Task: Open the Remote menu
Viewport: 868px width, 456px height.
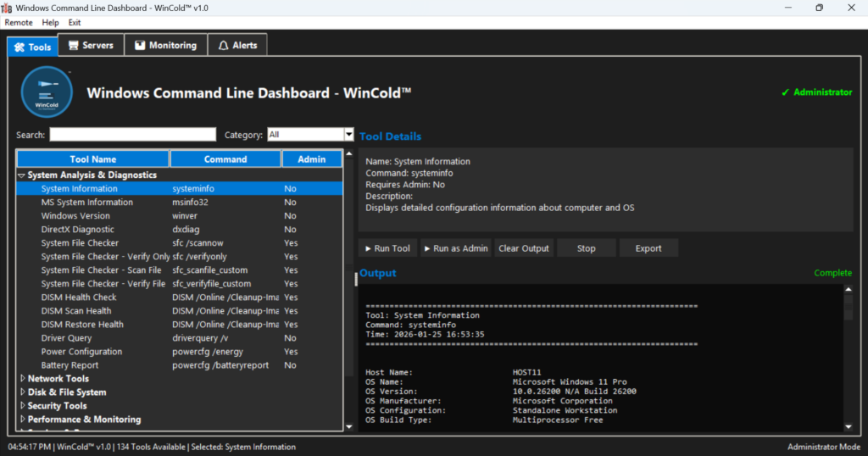Action: [x=19, y=22]
